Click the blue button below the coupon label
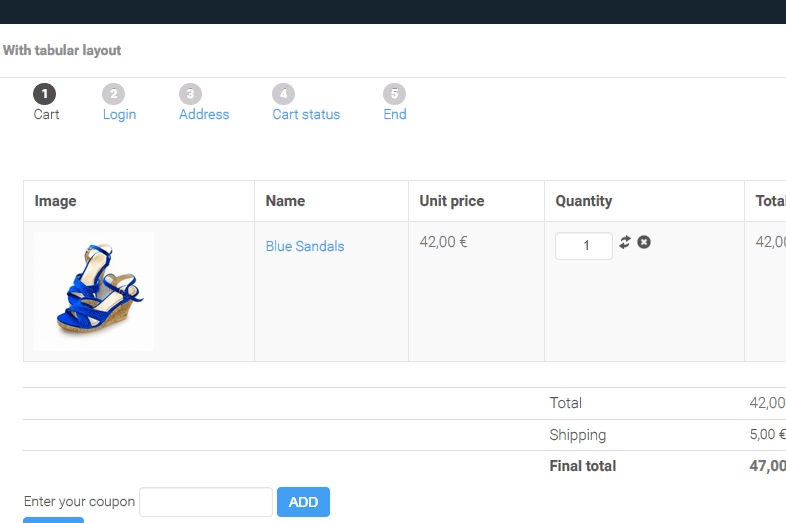Image resolution: width=786 pixels, height=523 pixels. pyautogui.click(x=54, y=520)
